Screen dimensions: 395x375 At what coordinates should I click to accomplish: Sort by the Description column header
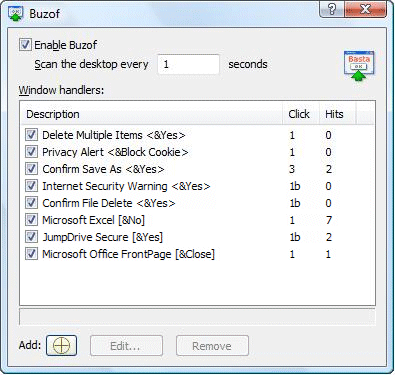(x=151, y=114)
